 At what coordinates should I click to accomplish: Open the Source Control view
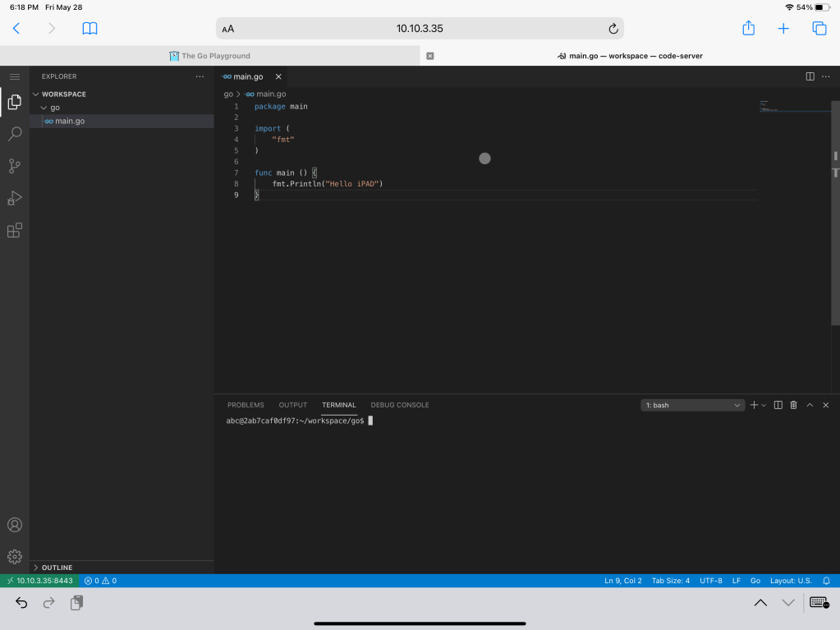pos(15,166)
